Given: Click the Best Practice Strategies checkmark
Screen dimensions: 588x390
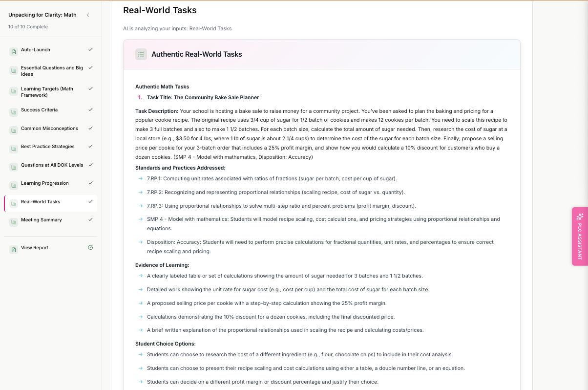Looking at the screenshot, I should click(90, 147).
